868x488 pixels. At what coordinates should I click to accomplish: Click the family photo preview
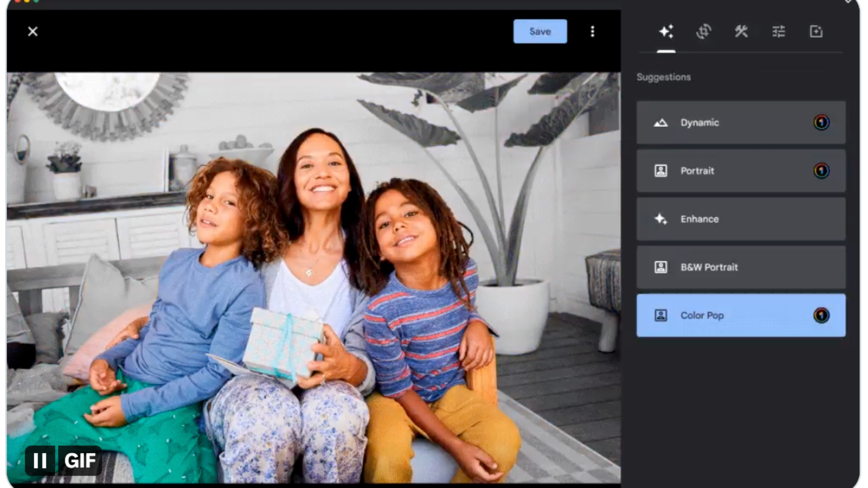314,278
